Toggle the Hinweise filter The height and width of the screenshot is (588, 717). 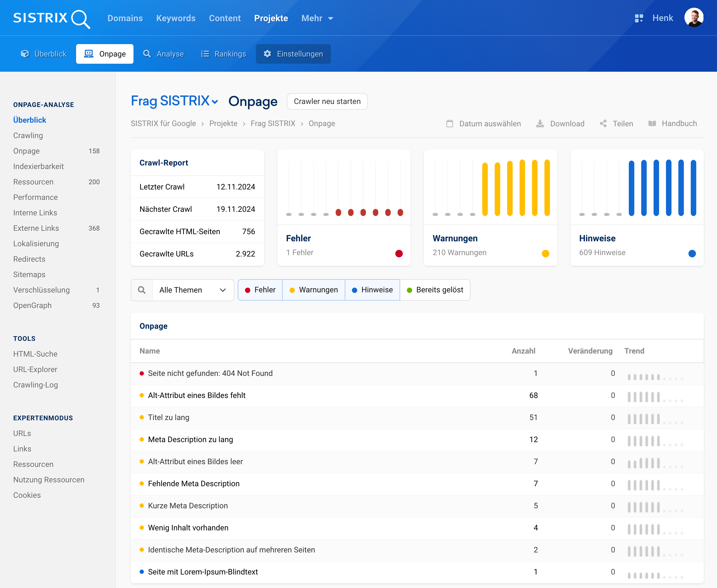tap(372, 290)
